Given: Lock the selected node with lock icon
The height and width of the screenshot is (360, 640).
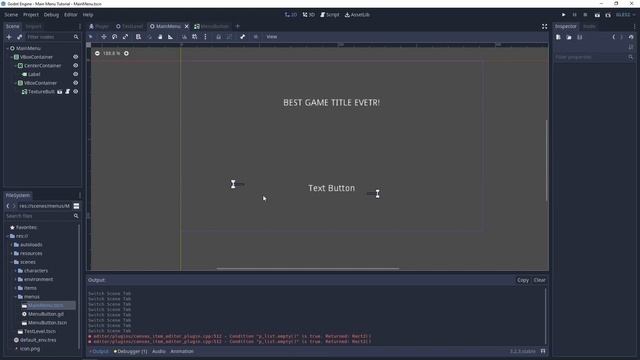Looking at the screenshot, I should tap(218, 37).
